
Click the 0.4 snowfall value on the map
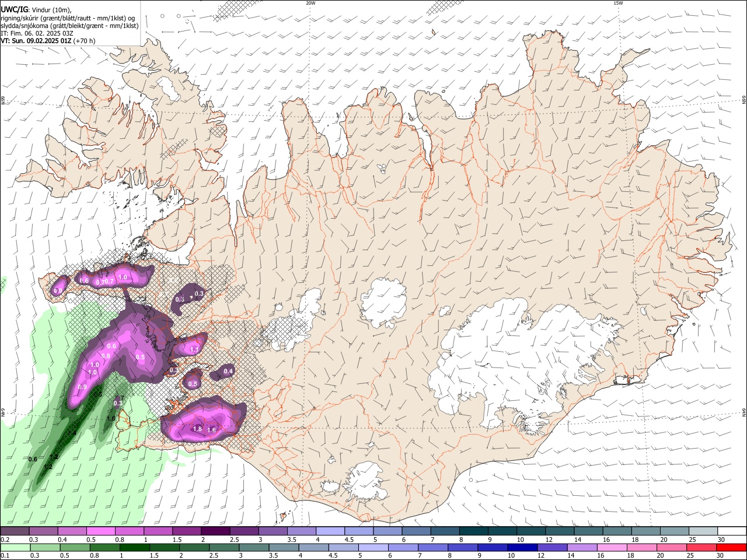tap(228, 371)
